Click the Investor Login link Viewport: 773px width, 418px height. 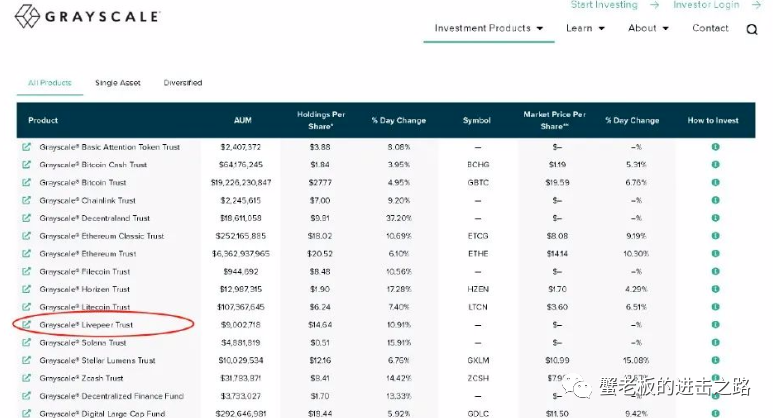point(706,5)
